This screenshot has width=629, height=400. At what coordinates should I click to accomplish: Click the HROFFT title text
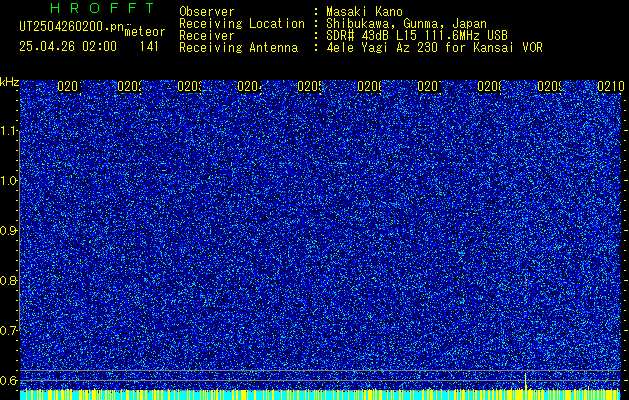click(103, 8)
